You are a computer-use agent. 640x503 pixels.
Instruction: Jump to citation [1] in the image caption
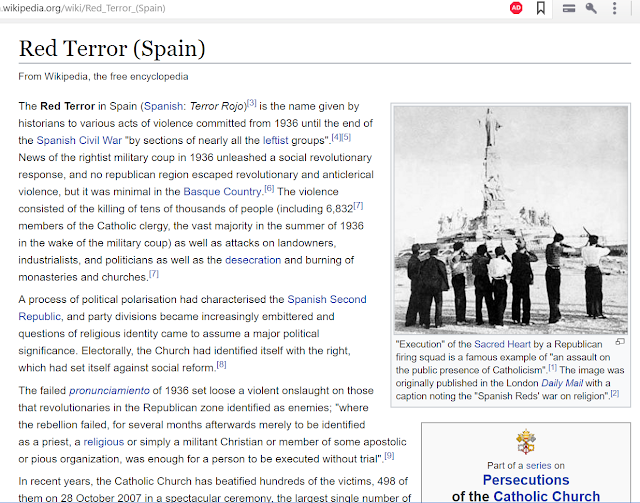click(552, 367)
